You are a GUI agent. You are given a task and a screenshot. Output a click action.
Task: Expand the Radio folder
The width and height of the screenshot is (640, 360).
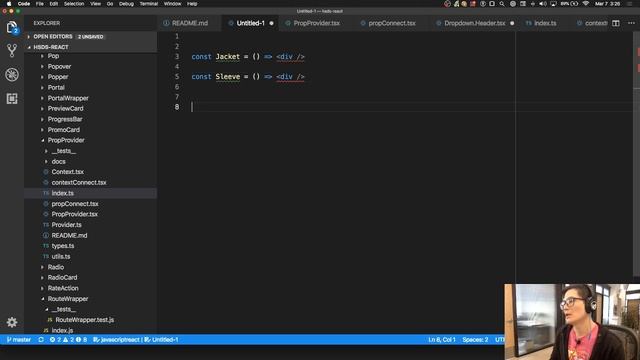(x=56, y=267)
